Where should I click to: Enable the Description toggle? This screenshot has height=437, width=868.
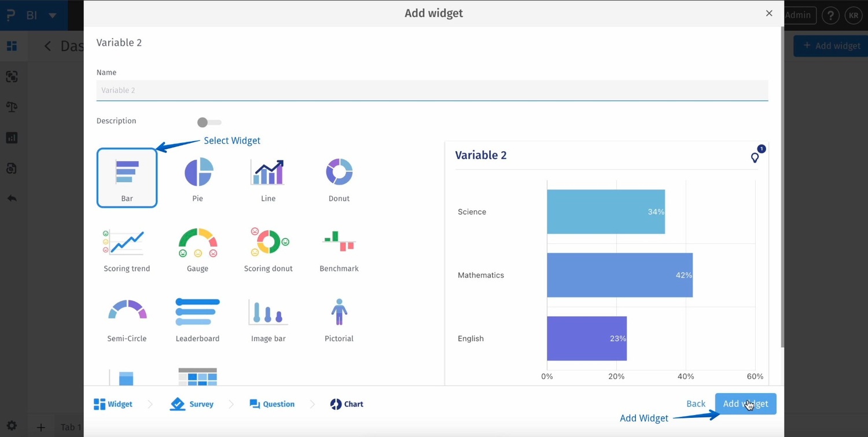pyautogui.click(x=209, y=122)
